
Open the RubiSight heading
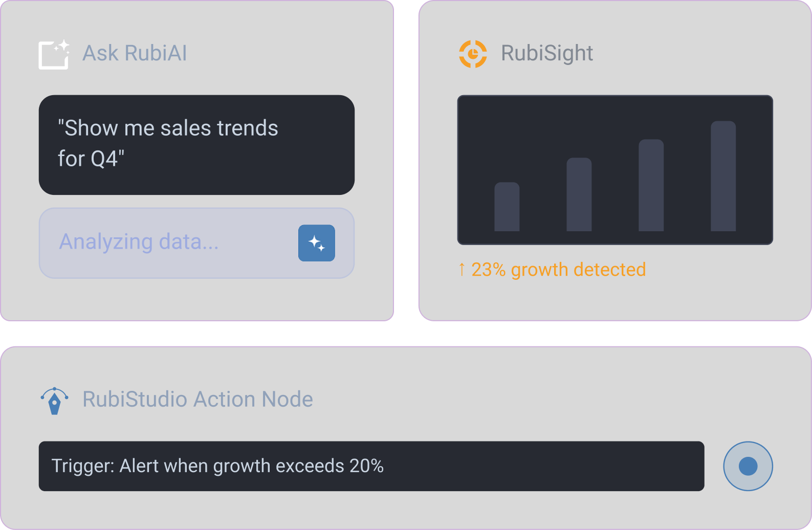point(547,53)
